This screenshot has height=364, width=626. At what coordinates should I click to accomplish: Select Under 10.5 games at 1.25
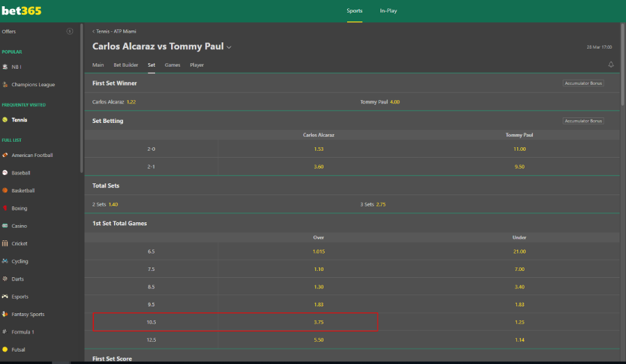(520, 322)
